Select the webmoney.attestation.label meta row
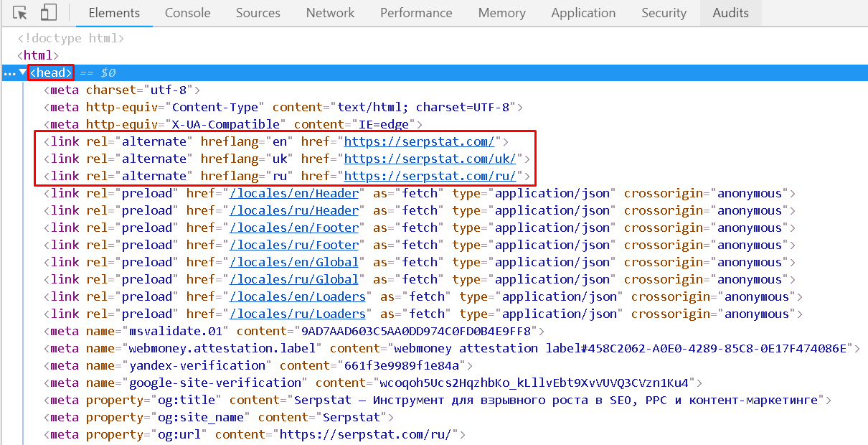Image resolution: width=868 pixels, height=445 pixels. [x=451, y=348]
